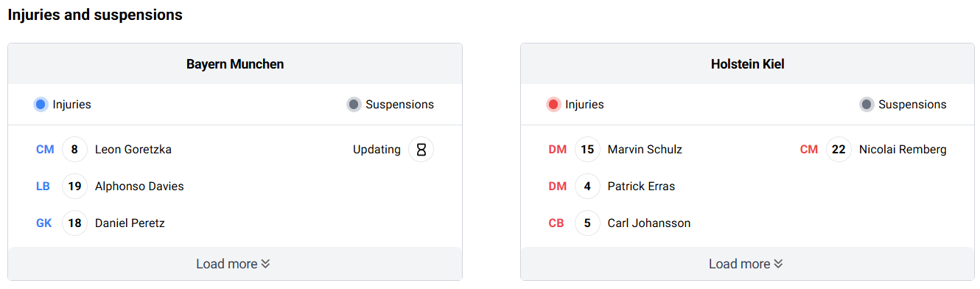Click jersey number 5 badge for Johansson
Screen dimensions: 980x289
pos(587,223)
